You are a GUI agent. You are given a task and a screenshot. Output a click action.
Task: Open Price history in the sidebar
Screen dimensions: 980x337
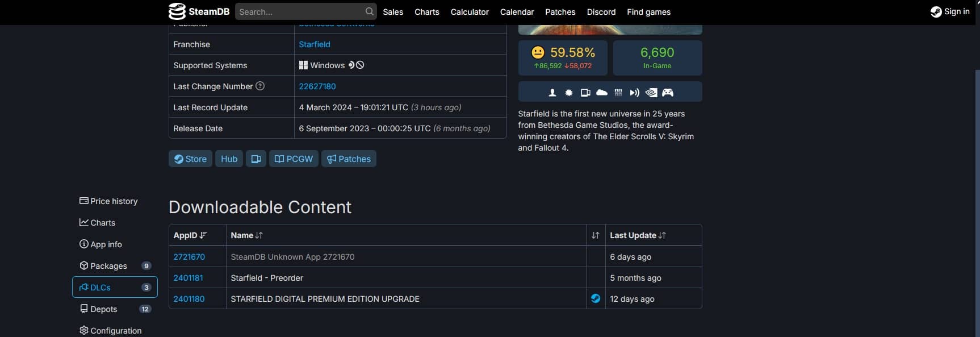point(114,201)
